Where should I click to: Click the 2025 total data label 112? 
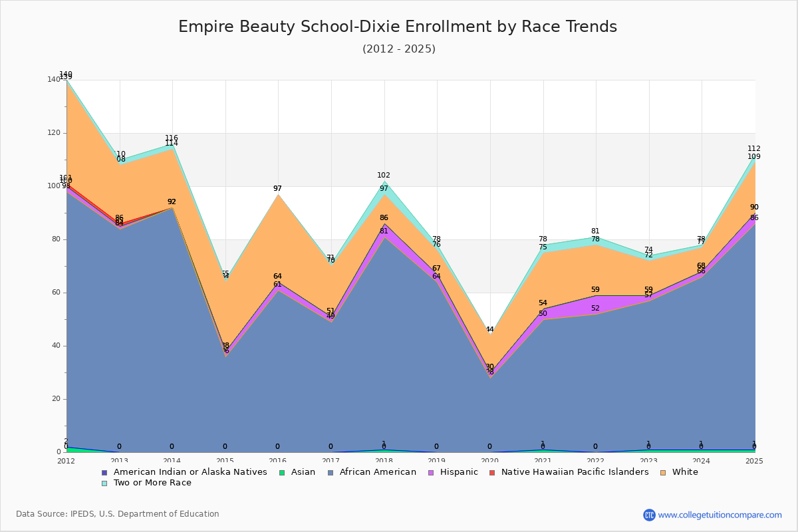[754, 149]
